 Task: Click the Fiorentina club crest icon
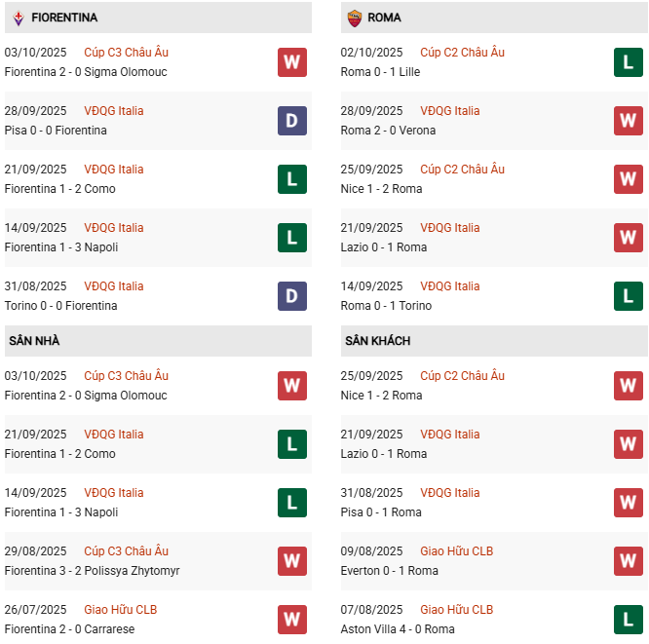pyautogui.click(x=18, y=18)
